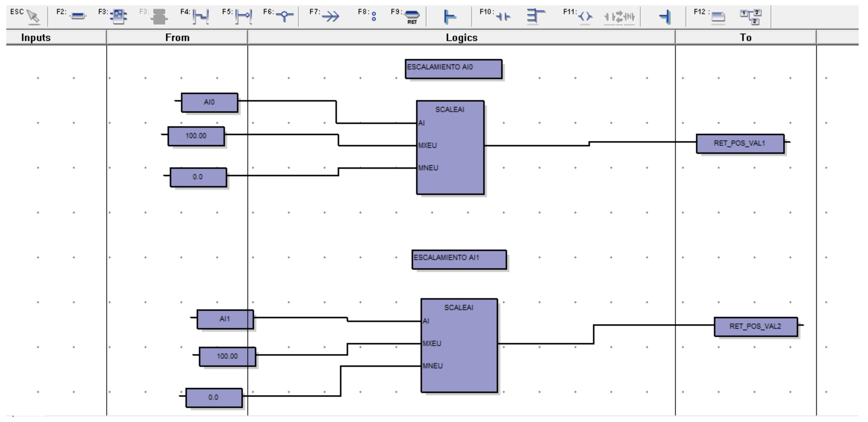Select the F6 corner node tool
868x422 pixels.
tap(285, 16)
